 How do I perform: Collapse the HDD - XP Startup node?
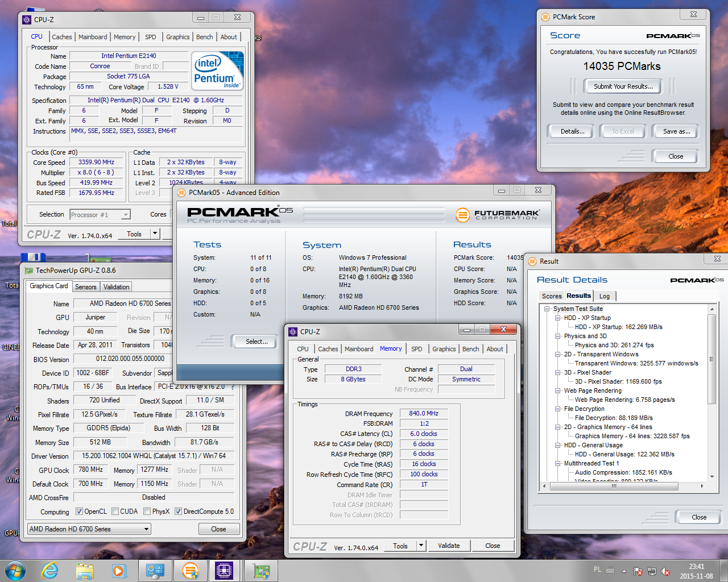point(558,318)
